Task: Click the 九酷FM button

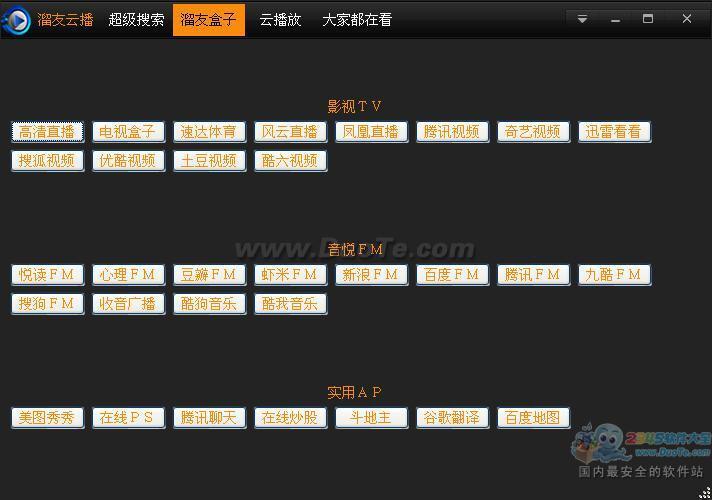Action: (x=614, y=275)
